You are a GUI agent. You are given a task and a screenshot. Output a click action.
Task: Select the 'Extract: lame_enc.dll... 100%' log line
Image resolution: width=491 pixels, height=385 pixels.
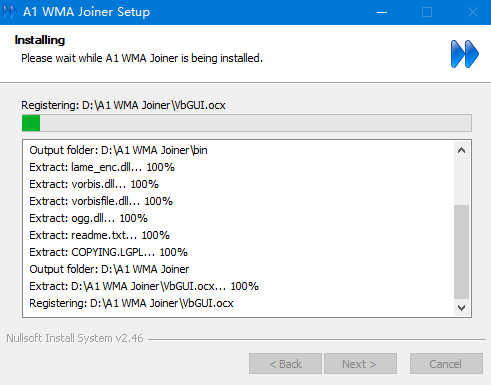(x=102, y=167)
